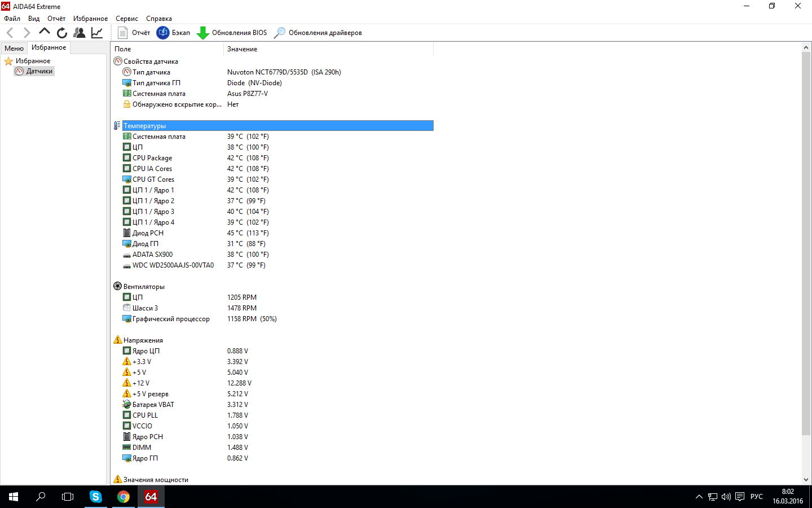Click the scrollbar down arrow
The image size is (812, 508).
[806, 480]
